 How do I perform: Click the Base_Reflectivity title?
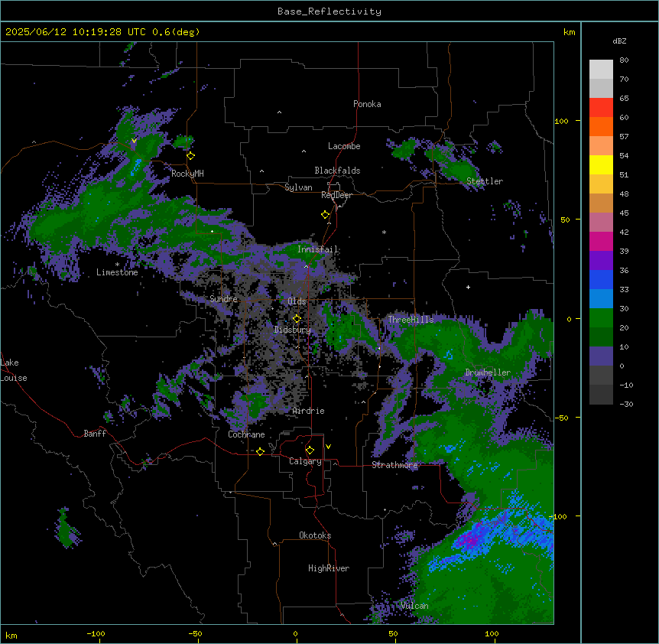pos(329,11)
